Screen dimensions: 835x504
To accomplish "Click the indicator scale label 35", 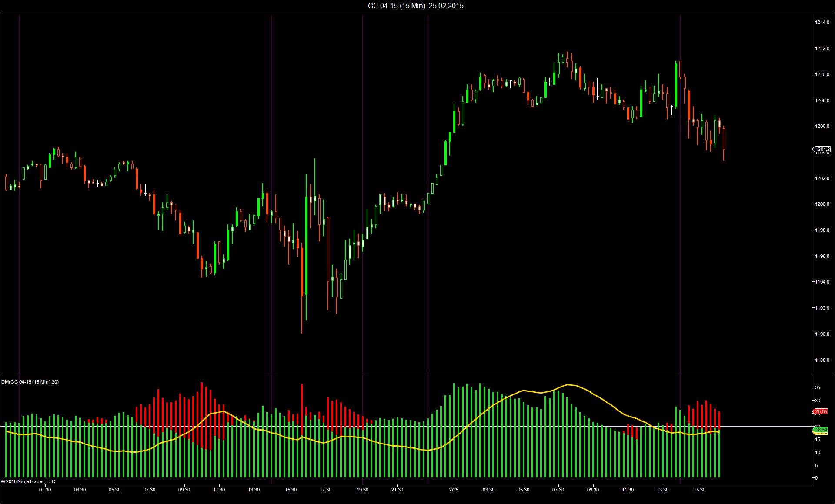I will tap(818, 387).
